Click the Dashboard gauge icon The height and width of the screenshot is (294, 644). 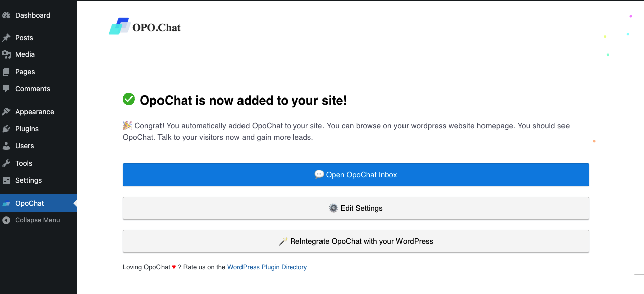point(6,15)
